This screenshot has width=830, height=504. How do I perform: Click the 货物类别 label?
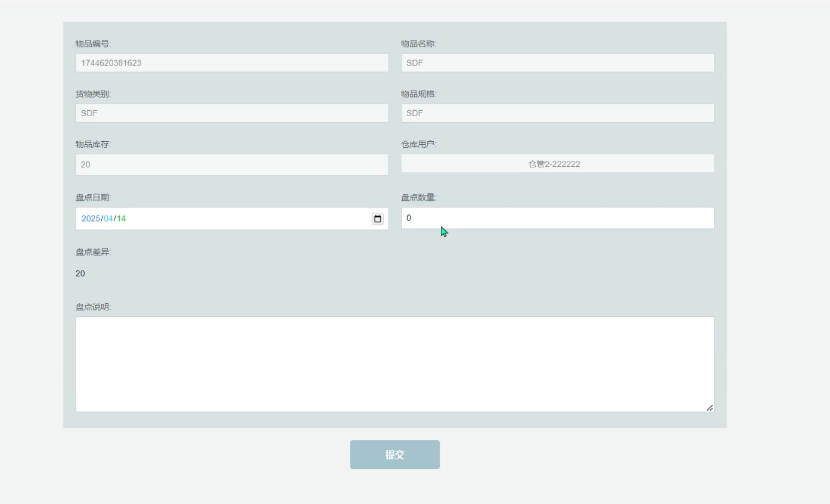pyautogui.click(x=94, y=94)
